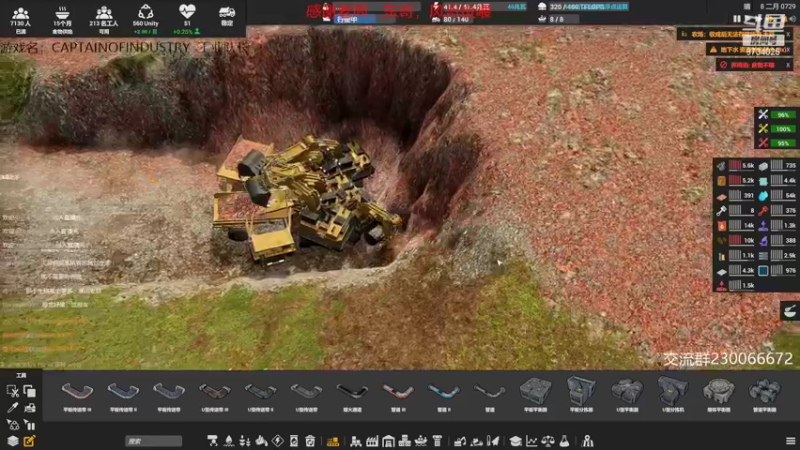800x450 pixels.
Task: Select the third U-shape conveyor item
Action: pos(307,395)
